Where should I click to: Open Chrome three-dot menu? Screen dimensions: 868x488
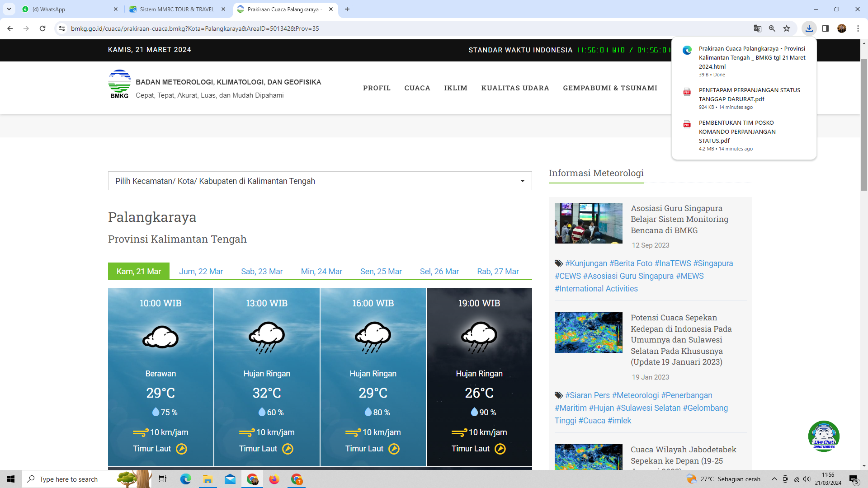[x=858, y=28]
